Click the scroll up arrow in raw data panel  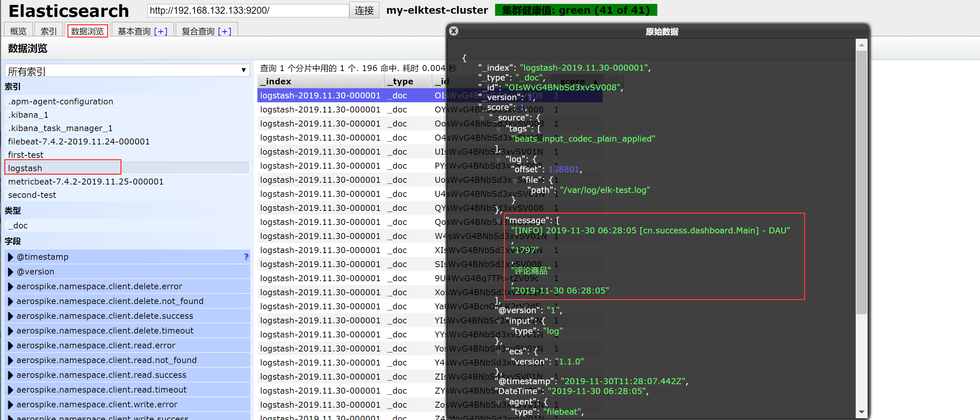coord(861,45)
